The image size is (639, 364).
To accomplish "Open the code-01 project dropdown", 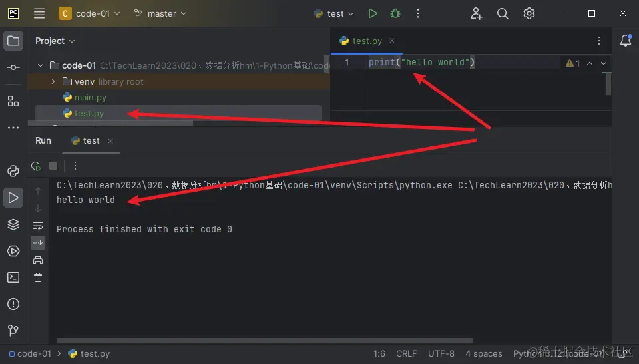I will tap(89, 13).
